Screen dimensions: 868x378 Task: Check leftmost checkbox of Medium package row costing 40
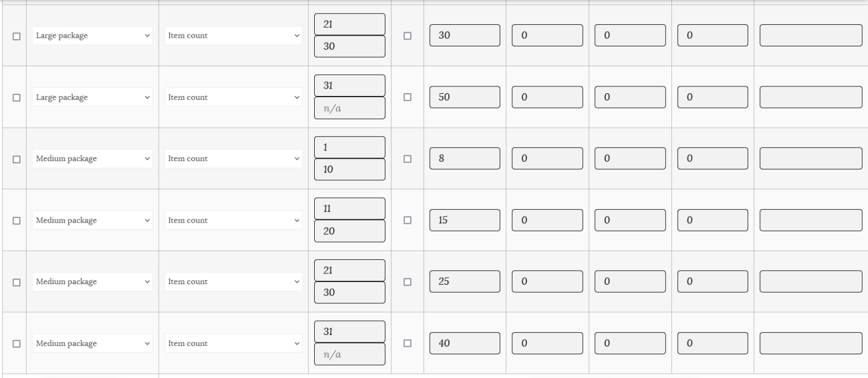coord(16,344)
